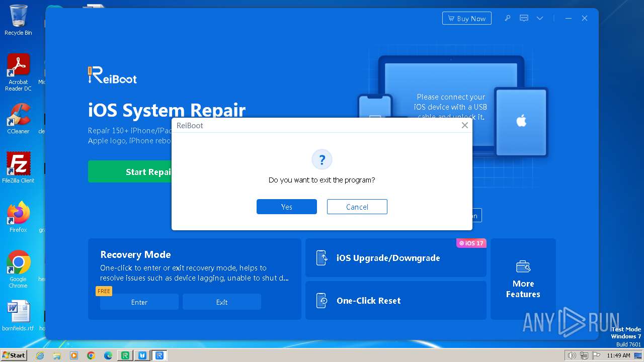Open One-Click Reset feature

tap(396, 300)
